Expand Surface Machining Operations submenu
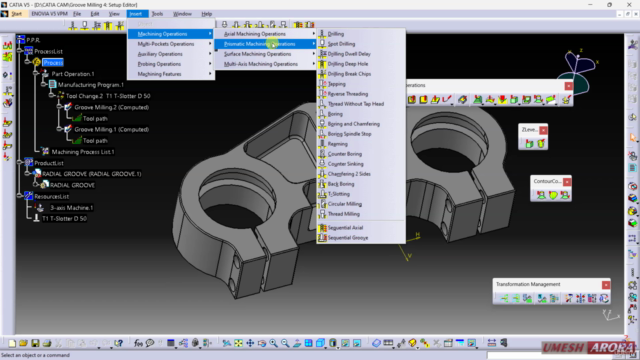 (266, 54)
